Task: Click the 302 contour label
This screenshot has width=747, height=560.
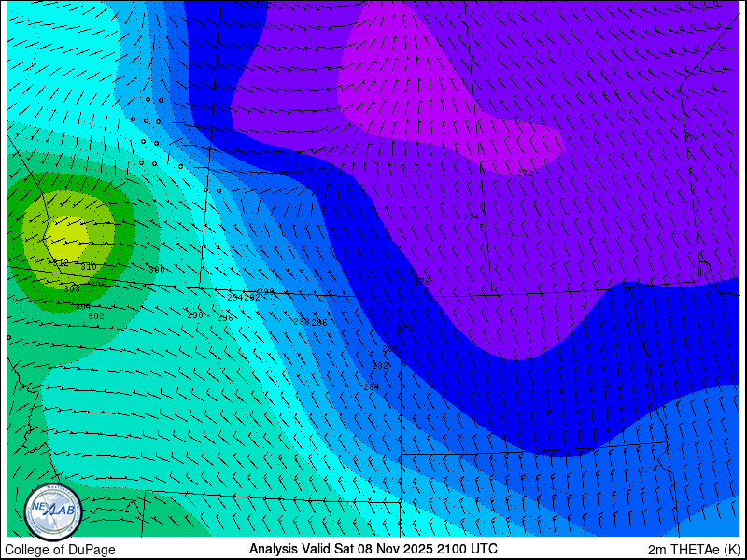Action: (96, 316)
